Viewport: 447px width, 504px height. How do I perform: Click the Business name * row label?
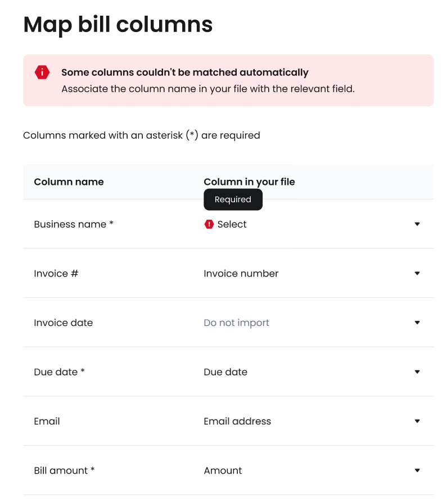[74, 224]
